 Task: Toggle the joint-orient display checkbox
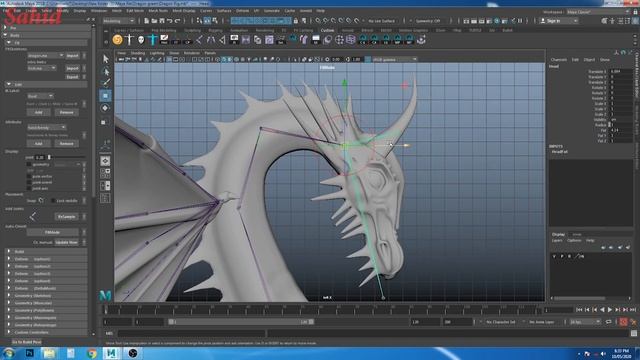click(29, 182)
